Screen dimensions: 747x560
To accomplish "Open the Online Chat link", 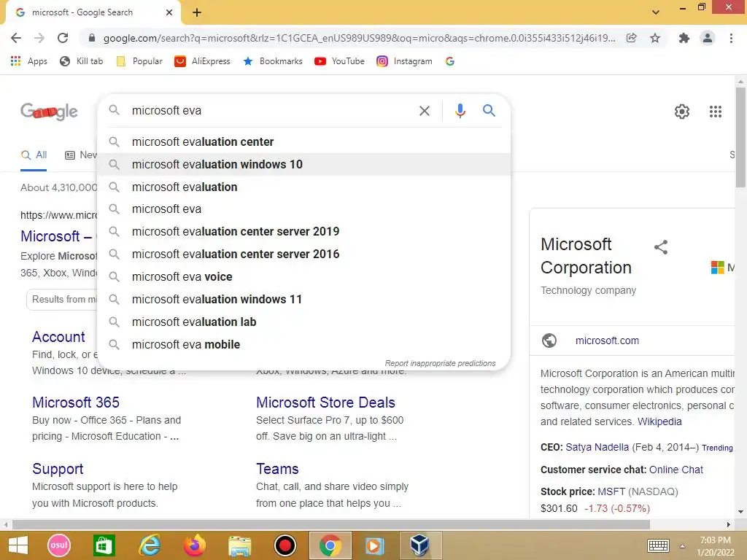I will pyautogui.click(x=676, y=470).
